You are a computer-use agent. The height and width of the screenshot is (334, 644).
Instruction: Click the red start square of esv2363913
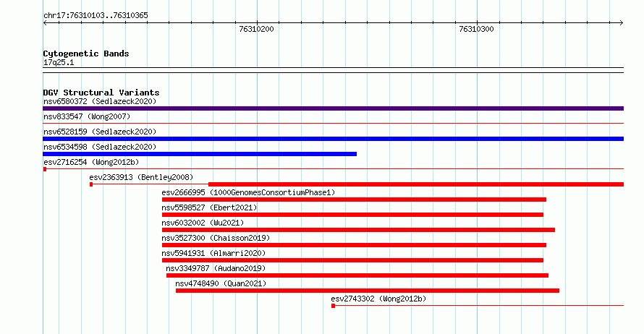coord(91,184)
